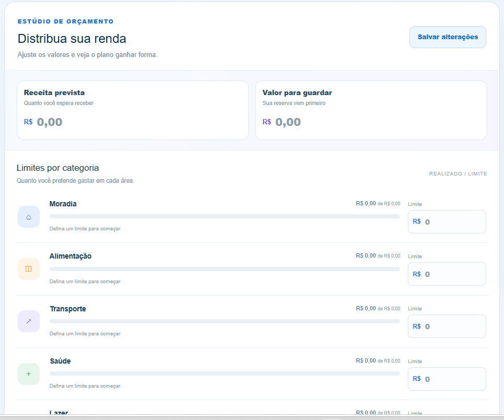
Task: Click 'Sua reserva vem primeiro' subtitle
Action: 294,103
